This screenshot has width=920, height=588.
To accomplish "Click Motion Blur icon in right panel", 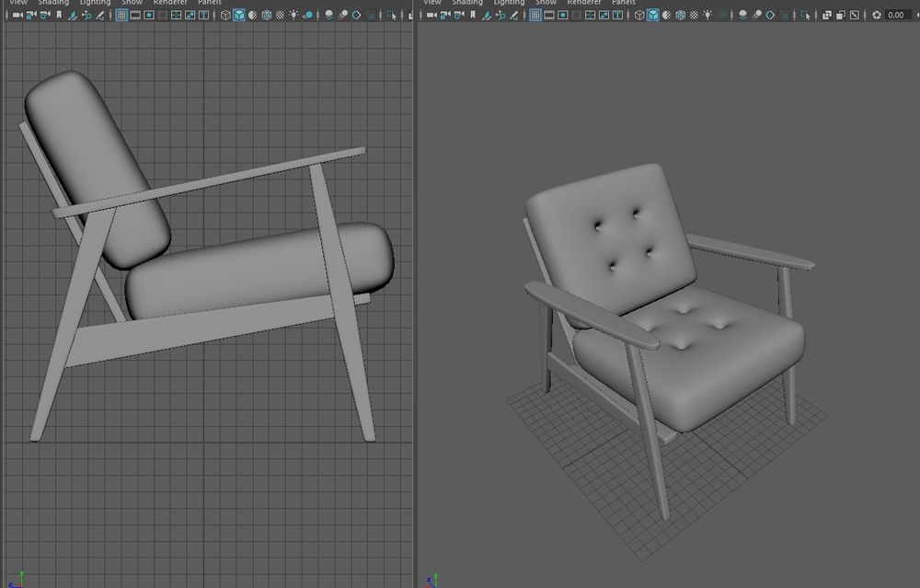I will click(757, 16).
